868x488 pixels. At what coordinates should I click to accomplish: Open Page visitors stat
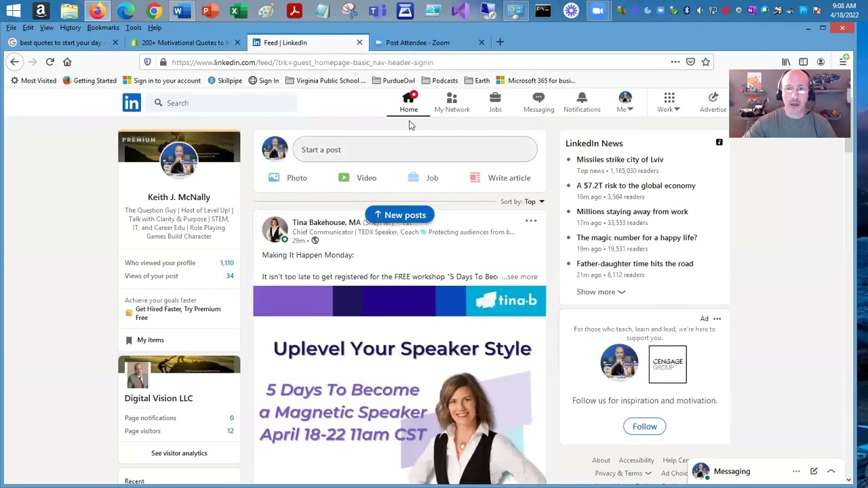click(179, 431)
